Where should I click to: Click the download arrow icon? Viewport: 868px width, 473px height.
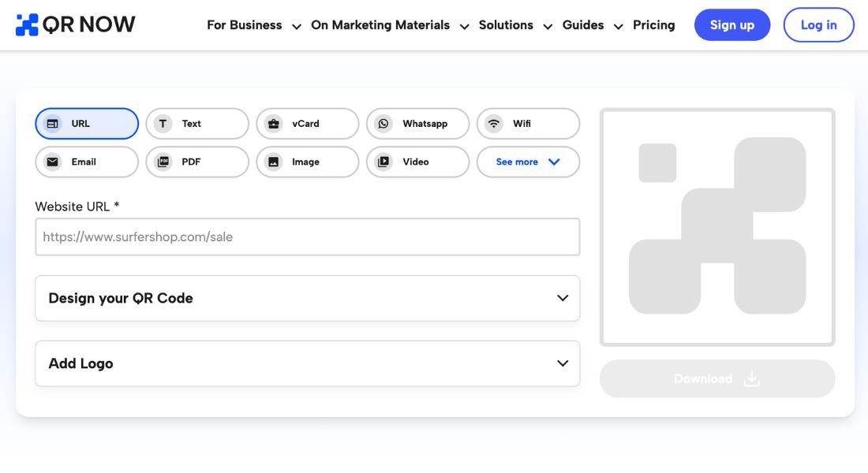pyautogui.click(x=752, y=378)
